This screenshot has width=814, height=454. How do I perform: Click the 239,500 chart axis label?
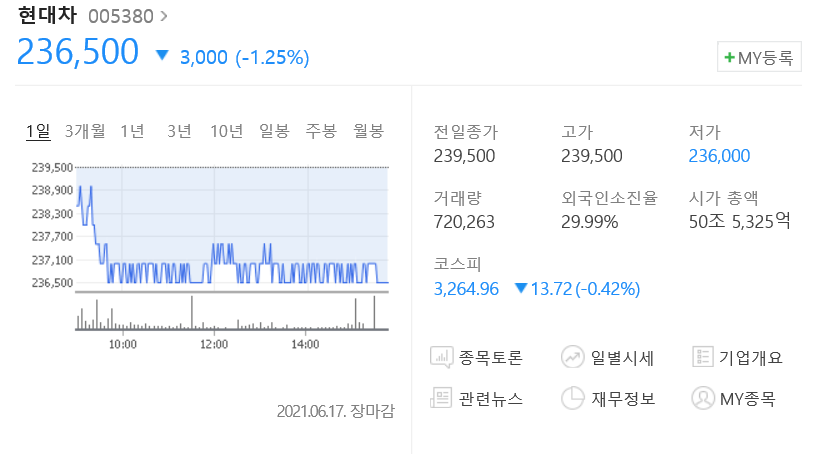(x=52, y=168)
